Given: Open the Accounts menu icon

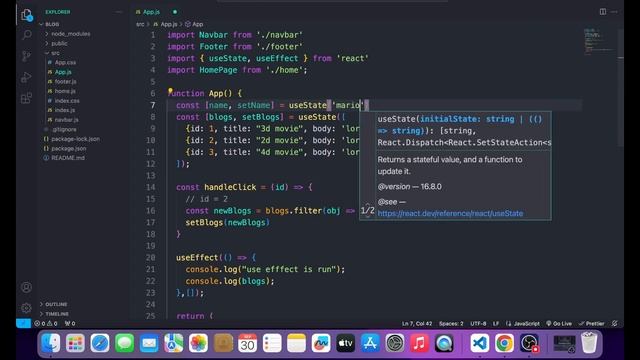Looking at the screenshot, I should pos(27,287).
